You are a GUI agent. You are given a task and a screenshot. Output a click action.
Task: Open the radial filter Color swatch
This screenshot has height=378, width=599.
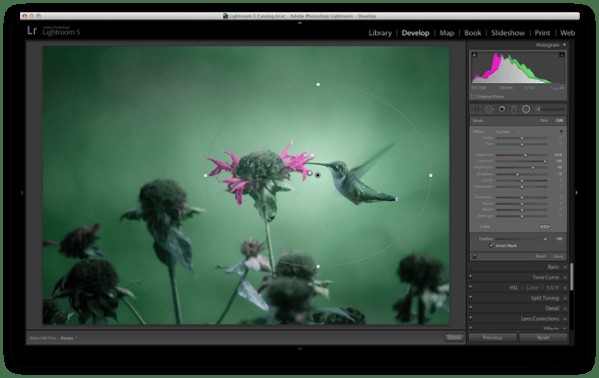pyautogui.click(x=544, y=227)
